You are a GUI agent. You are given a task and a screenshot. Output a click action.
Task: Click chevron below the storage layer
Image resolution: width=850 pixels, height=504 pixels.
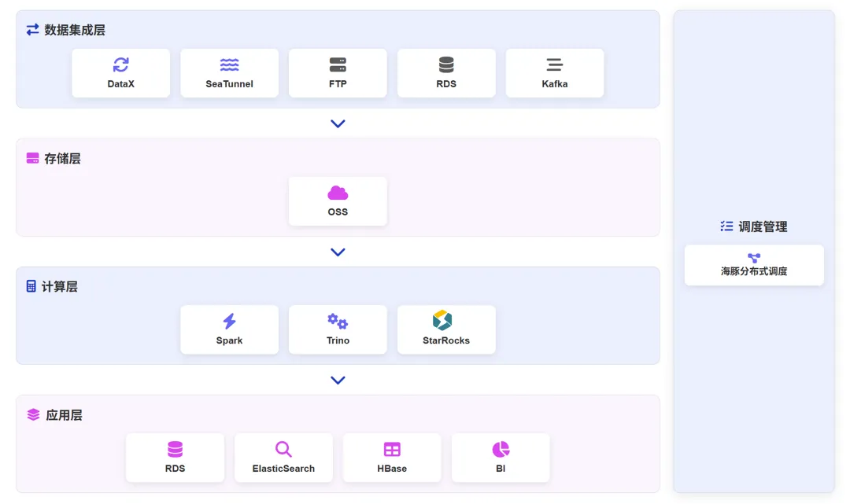pyautogui.click(x=338, y=252)
